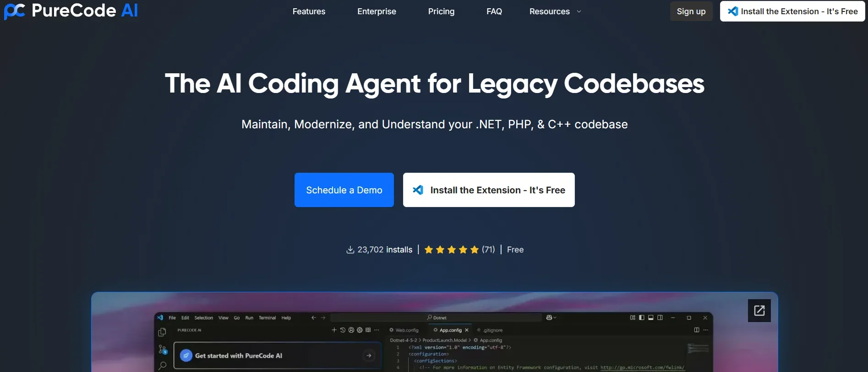Click the PureCode AI logo

pos(71,11)
